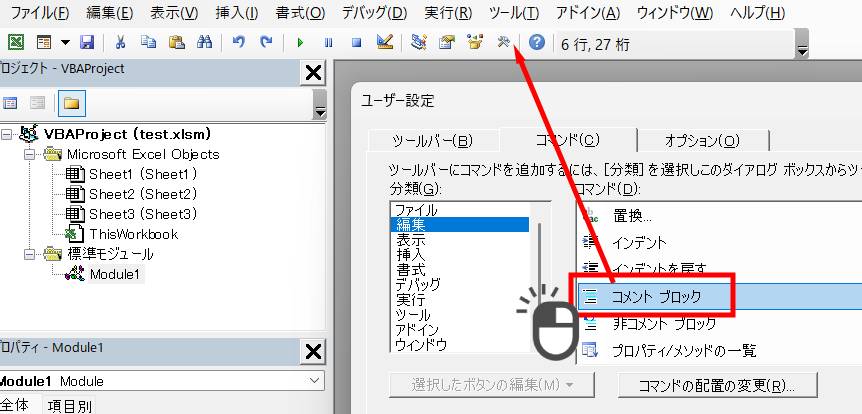Image resolution: width=862 pixels, height=414 pixels.
Task: Click the Insert UserForm toolbar icon
Action: point(44,42)
